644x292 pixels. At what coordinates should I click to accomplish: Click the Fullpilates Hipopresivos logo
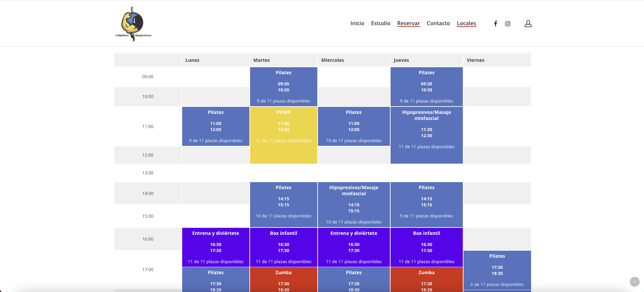coord(133,24)
